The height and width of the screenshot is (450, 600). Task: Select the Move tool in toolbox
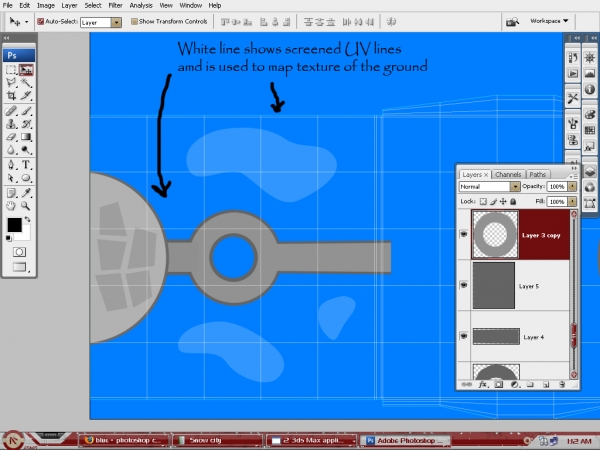click(26, 70)
